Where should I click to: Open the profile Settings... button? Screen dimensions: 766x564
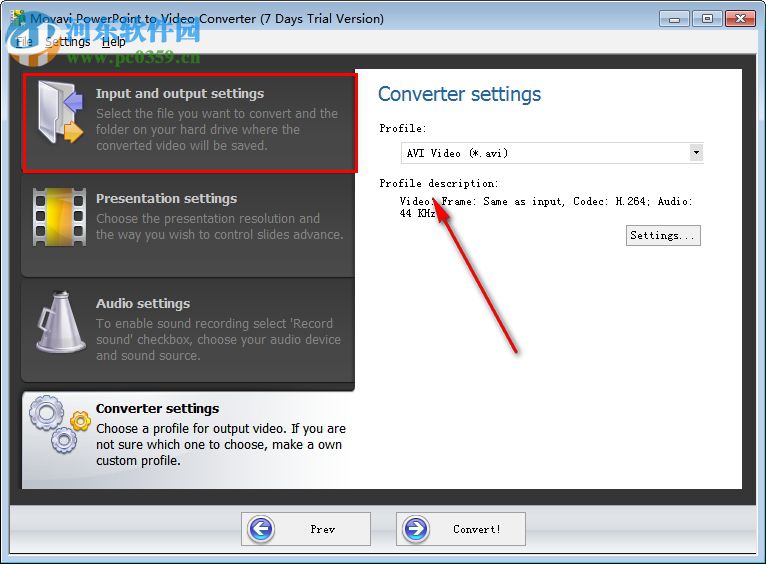[x=663, y=235]
